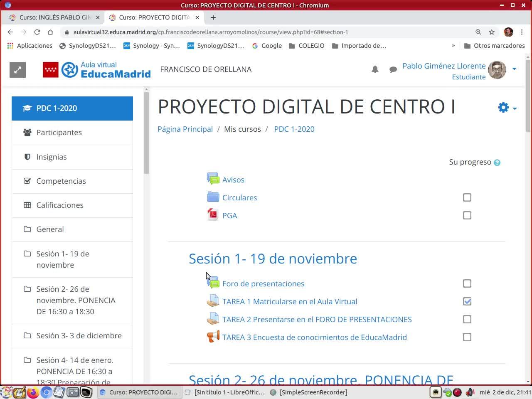Show hidden bookmarks with the chevron
Image resolution: width=532 pixels, height=399 pixels.
[x=453, y=46]
